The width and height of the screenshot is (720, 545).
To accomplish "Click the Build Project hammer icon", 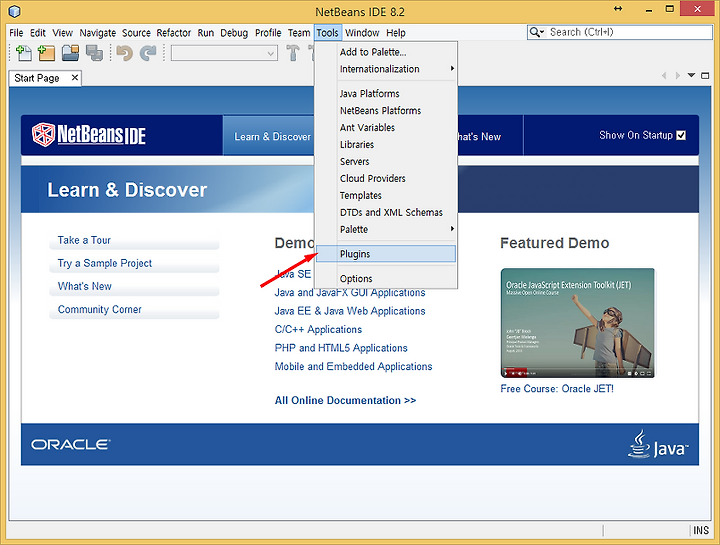I will pyautogui.click(x=292, y=53).
